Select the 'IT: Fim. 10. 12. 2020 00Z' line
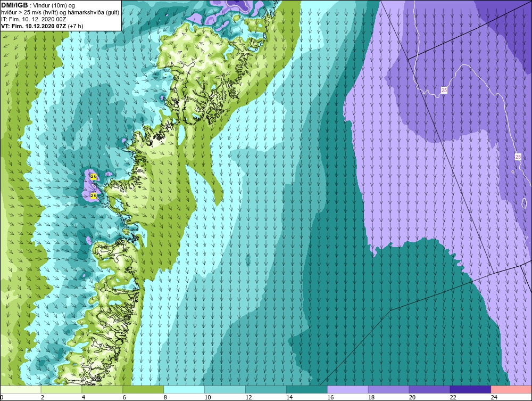The image size is (532, 401). 34,19
